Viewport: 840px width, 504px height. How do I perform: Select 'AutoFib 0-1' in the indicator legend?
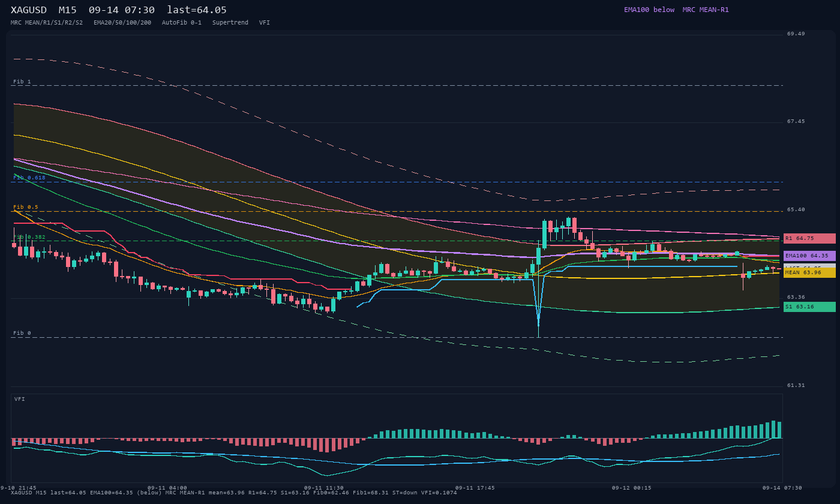pyautogui.click(x=182, y=23)
